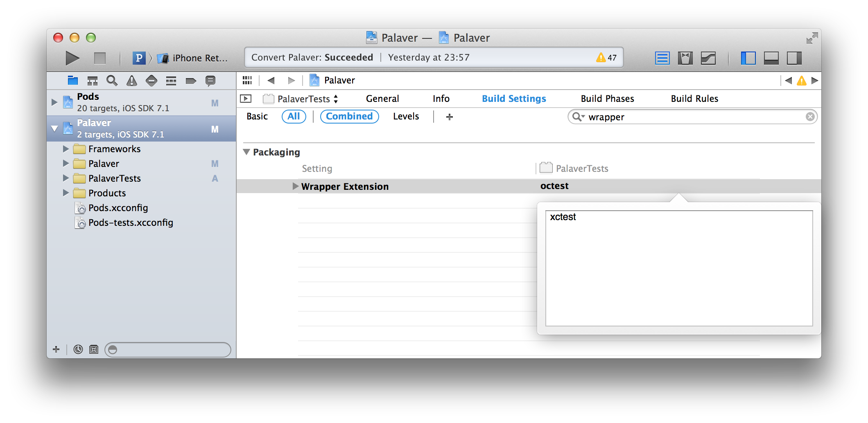Show the Utilities pane
The width and height of the screenshot is (868, 423).
(x=794, y=58)
